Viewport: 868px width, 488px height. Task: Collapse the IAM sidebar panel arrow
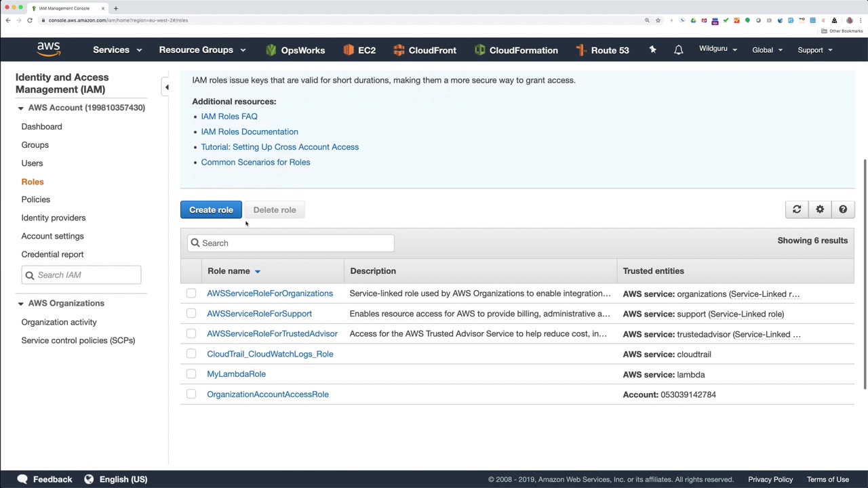pos(167,87)
